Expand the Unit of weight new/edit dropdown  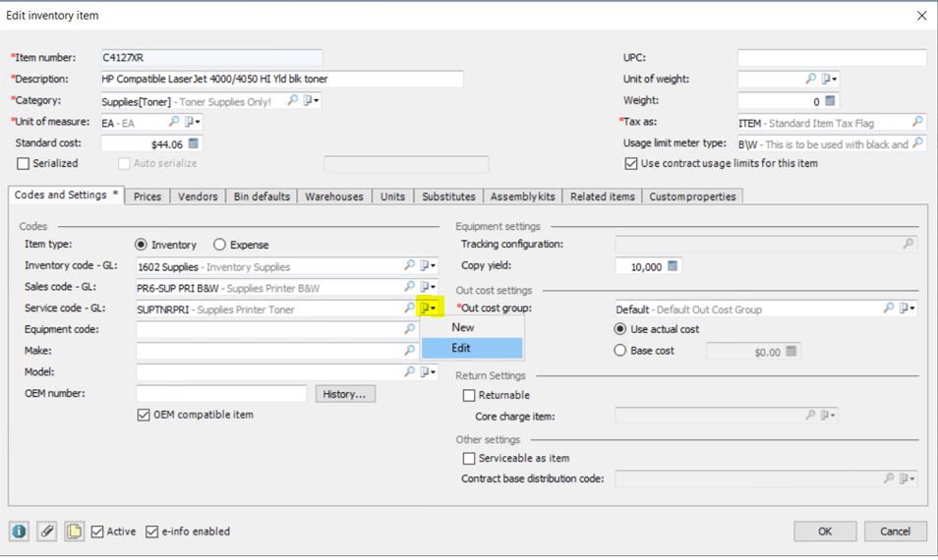point(829,79)
